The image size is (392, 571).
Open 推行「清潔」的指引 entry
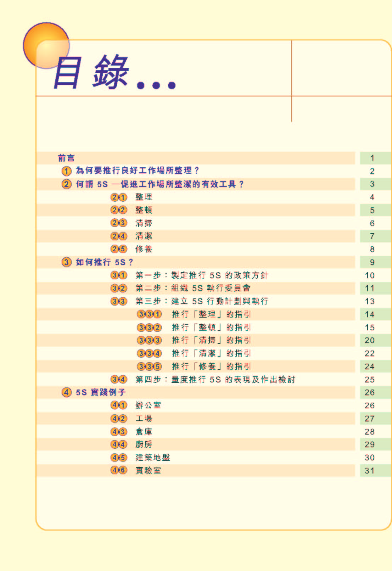[x=212, y=353]
